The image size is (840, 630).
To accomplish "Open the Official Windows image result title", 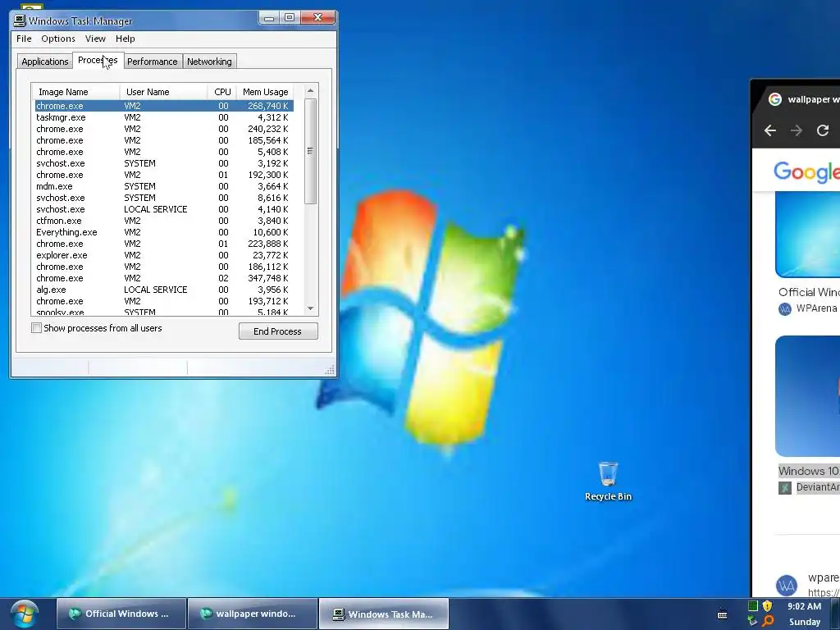I will pyautogui.click(x=809, y=293).
